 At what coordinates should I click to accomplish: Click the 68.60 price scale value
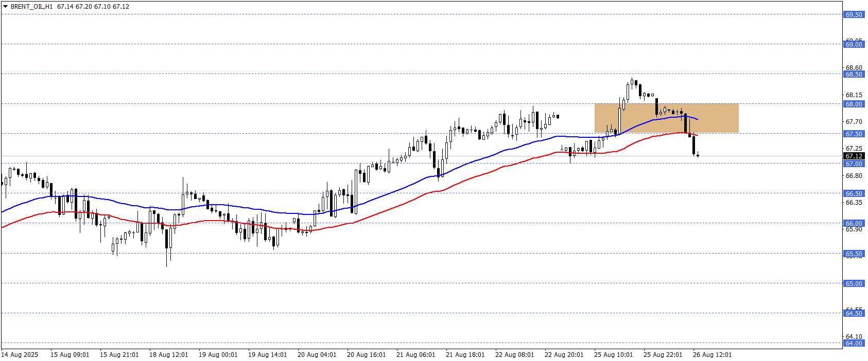(854, 67)
